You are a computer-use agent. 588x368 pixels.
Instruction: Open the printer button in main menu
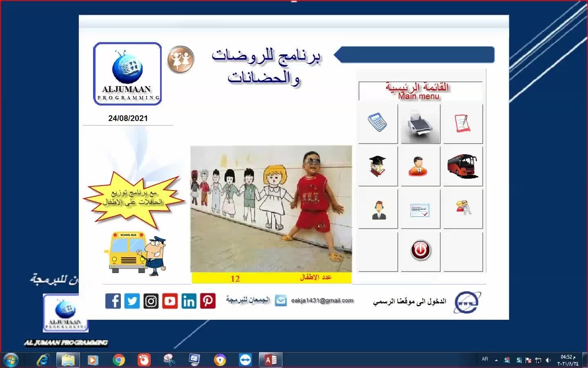coord(420,123)
